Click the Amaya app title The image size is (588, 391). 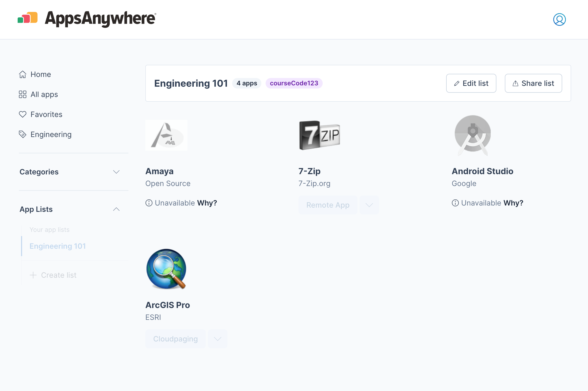coord(160,171)
